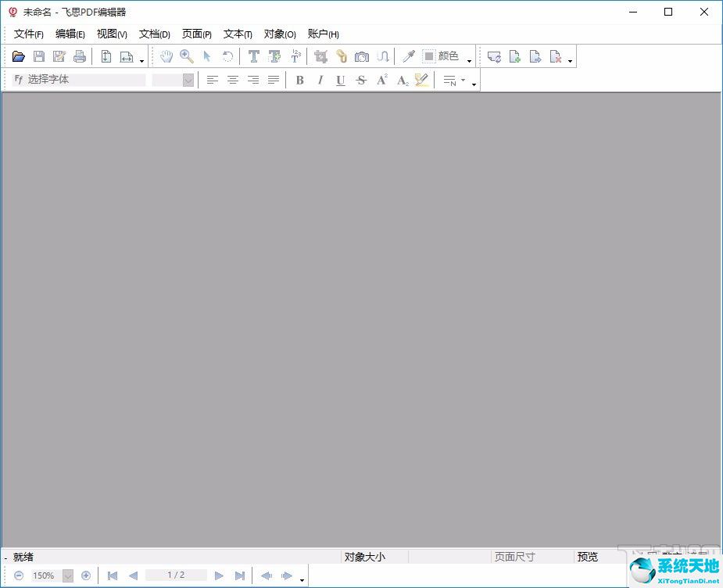The width and height of the screenshot is (723, 588).
Task: Open the 选择字体 font dropdown
Action: [x=85, y=80]
